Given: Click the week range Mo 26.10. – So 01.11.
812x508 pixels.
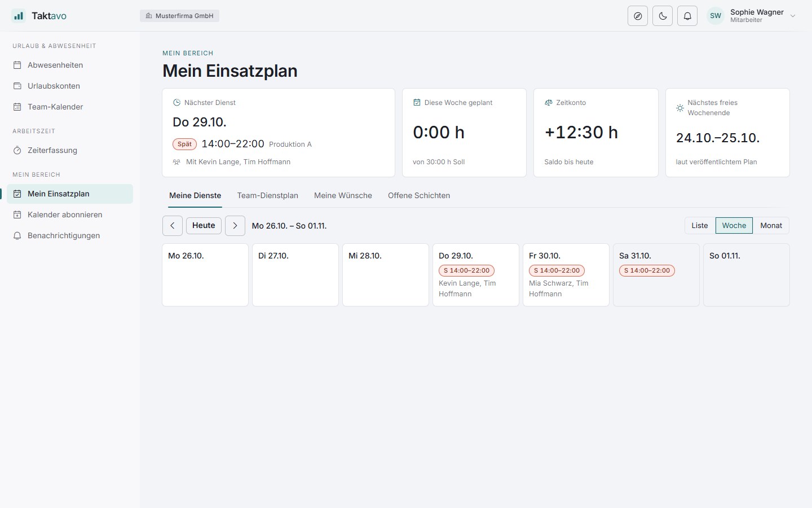Looking at the screenshot, I should pyautogui.click(x=289, y=226).
